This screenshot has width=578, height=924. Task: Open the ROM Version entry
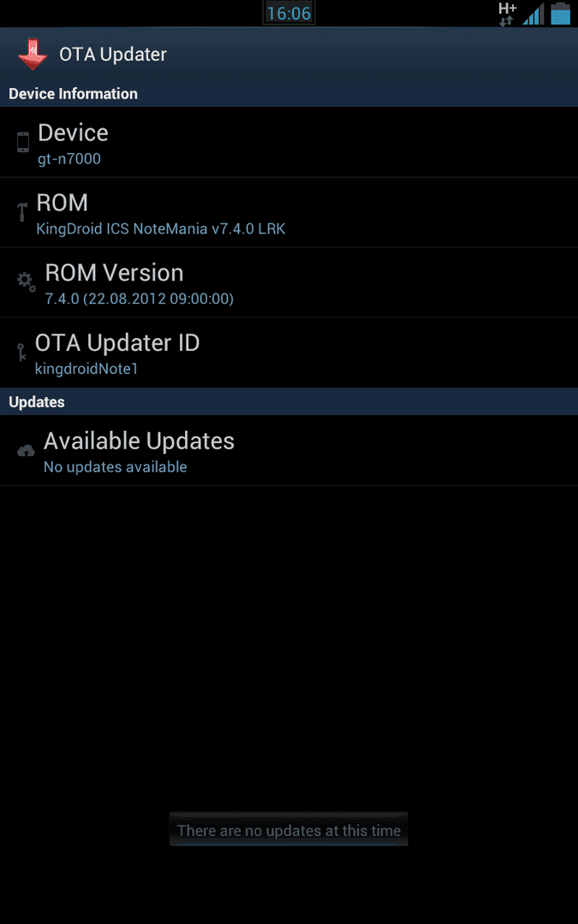(x=289, y=282)
